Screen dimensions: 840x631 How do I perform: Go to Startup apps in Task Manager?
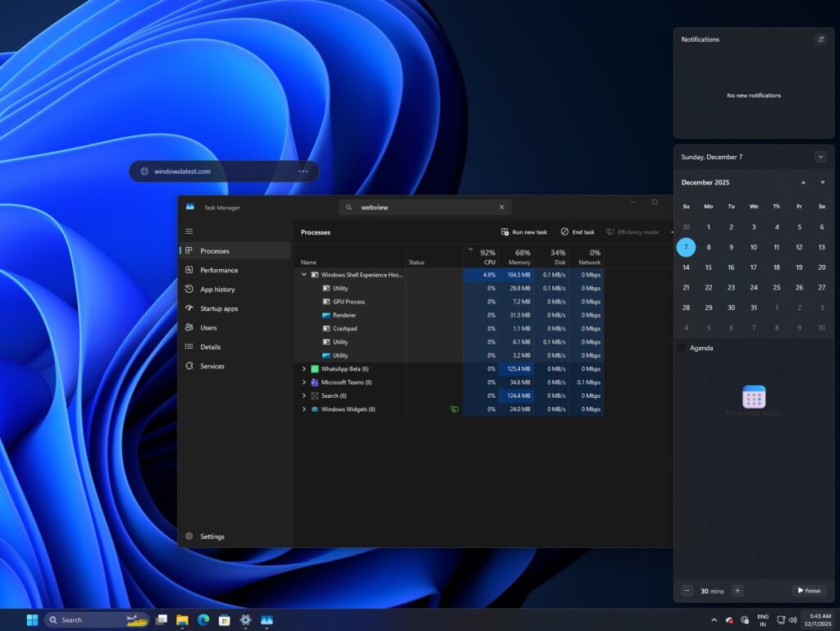[x=218, y=309]
